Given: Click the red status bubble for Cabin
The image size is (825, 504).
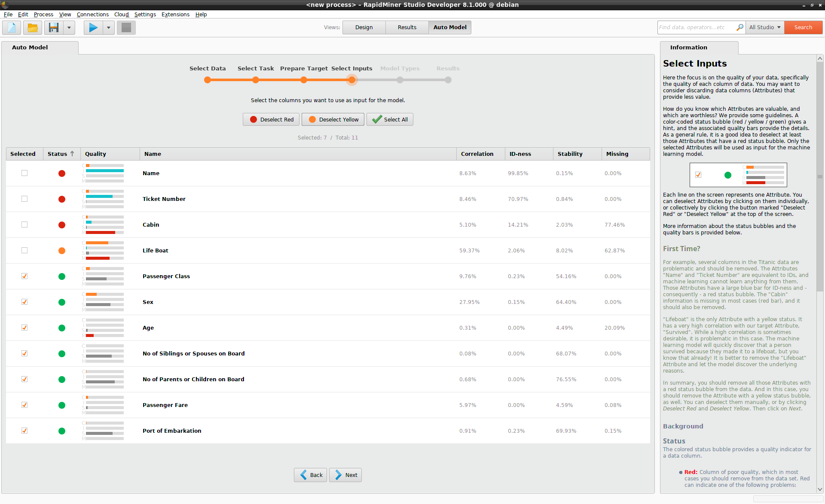Looking at the screenshot, I should point(61,225).
